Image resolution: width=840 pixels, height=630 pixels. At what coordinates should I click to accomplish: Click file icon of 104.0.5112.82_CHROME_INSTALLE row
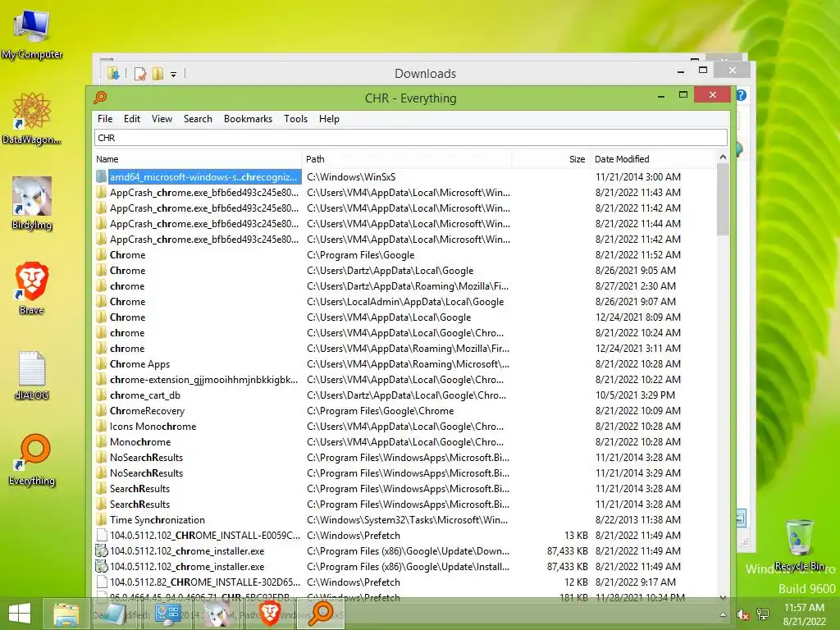tap(101, 582)
